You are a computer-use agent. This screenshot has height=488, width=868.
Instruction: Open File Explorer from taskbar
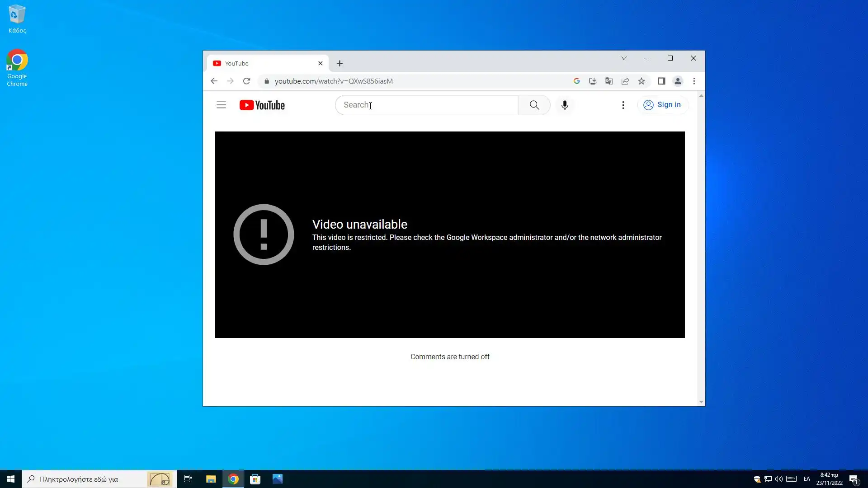tap(211, 479)
